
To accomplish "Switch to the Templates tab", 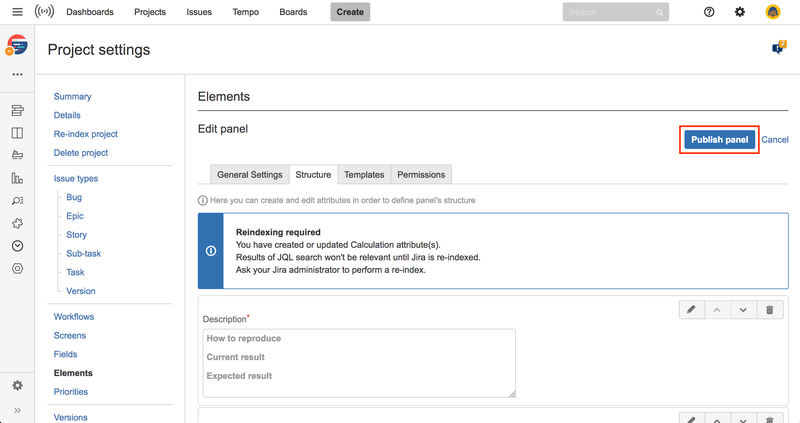I will 364,175.
